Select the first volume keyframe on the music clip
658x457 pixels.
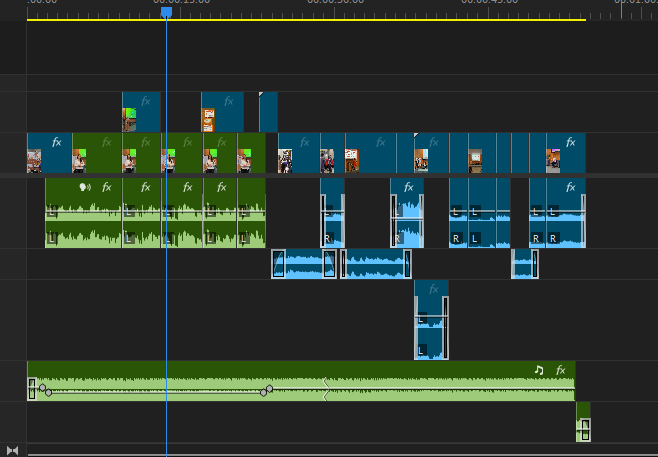42,387
